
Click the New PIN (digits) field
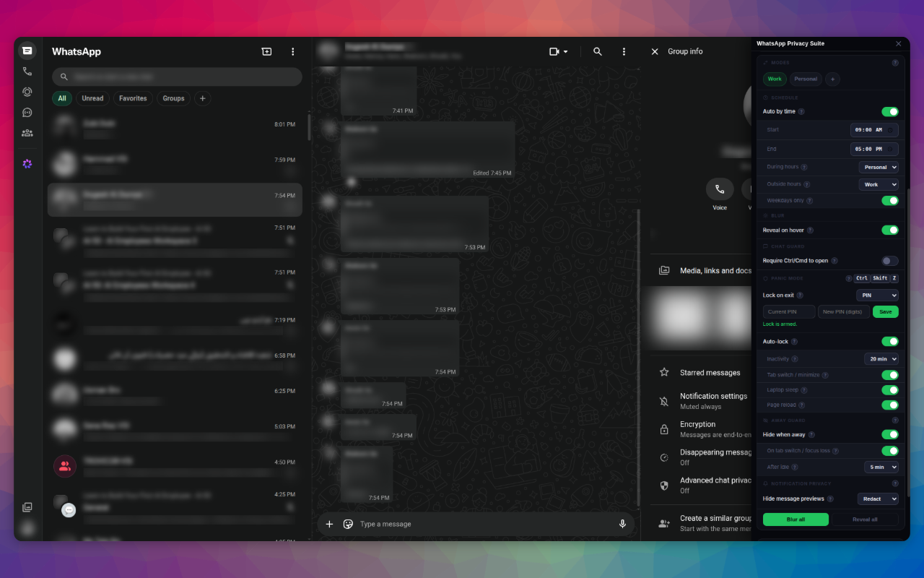[x=844, y=312]
